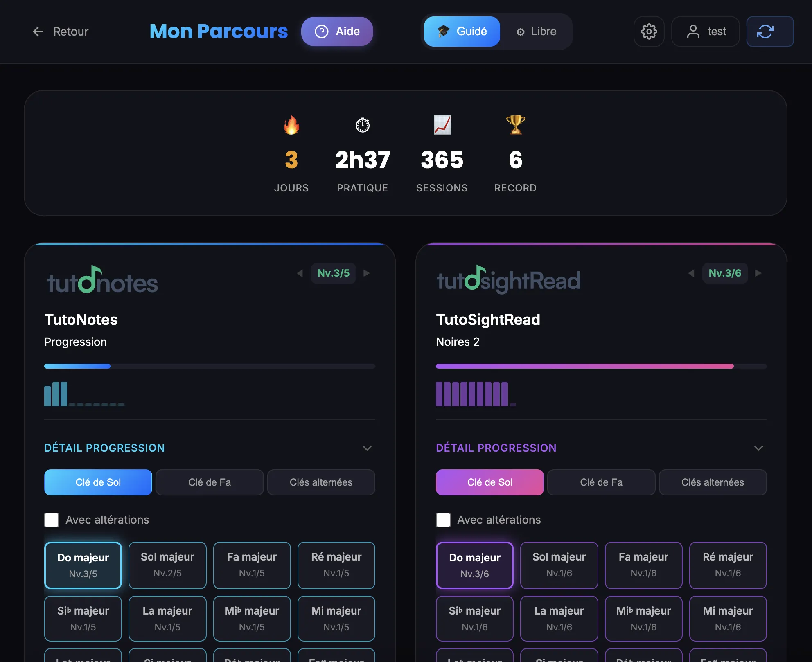Go to next level in TutoSightRead
This screenshot has width=812, height=662.
tap(758, 273)
